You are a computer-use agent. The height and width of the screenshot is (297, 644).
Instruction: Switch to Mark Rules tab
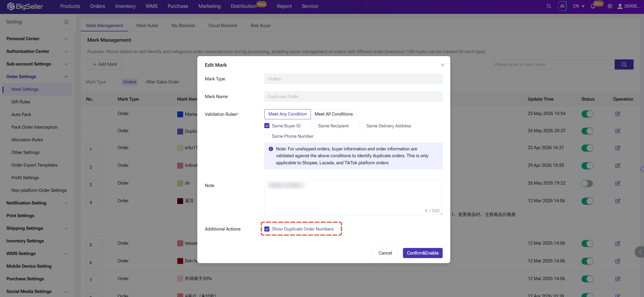[x=147, y=26]
